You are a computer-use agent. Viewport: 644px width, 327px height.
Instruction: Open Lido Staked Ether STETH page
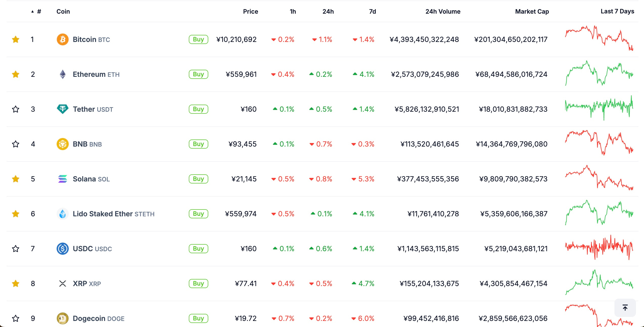pyautogui.click(x=113, y=214)
